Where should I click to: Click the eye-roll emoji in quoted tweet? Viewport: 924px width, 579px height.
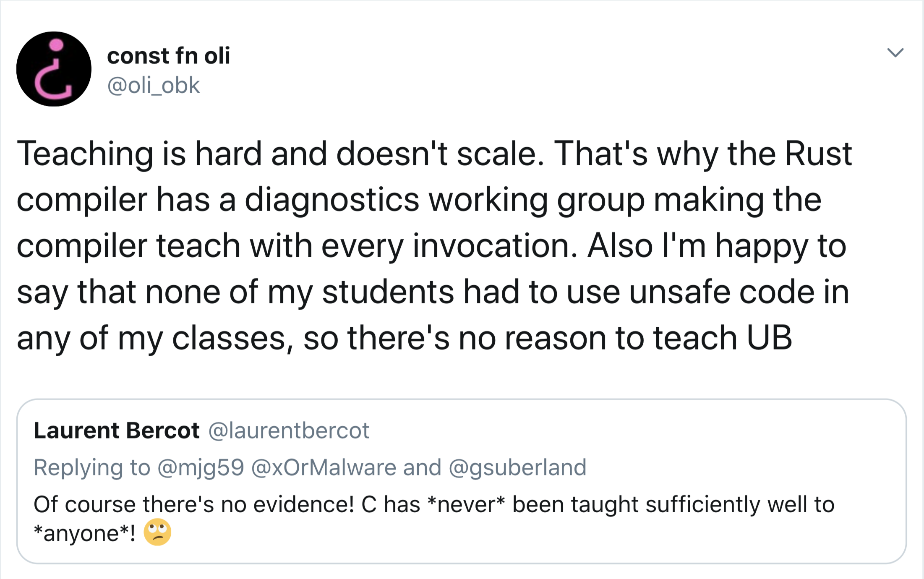click(x=157, y=532)
